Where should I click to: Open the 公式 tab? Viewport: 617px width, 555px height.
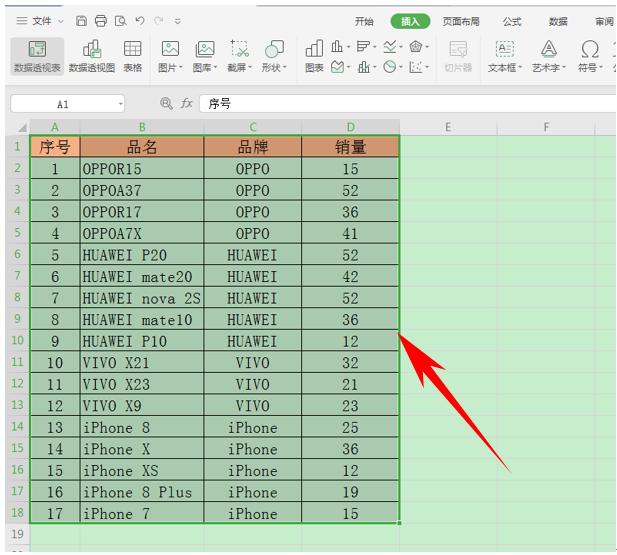click(x=512, y=21)
